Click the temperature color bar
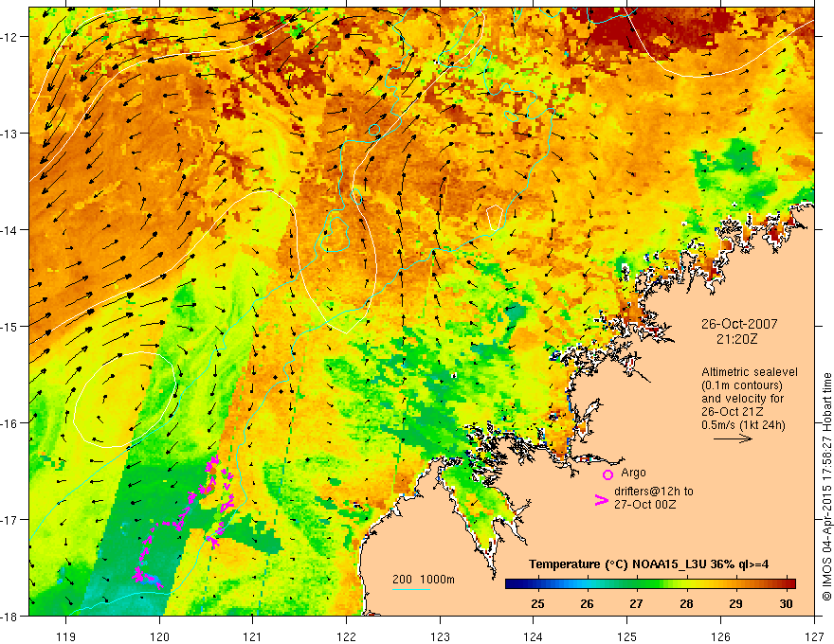 click(650, 584)
